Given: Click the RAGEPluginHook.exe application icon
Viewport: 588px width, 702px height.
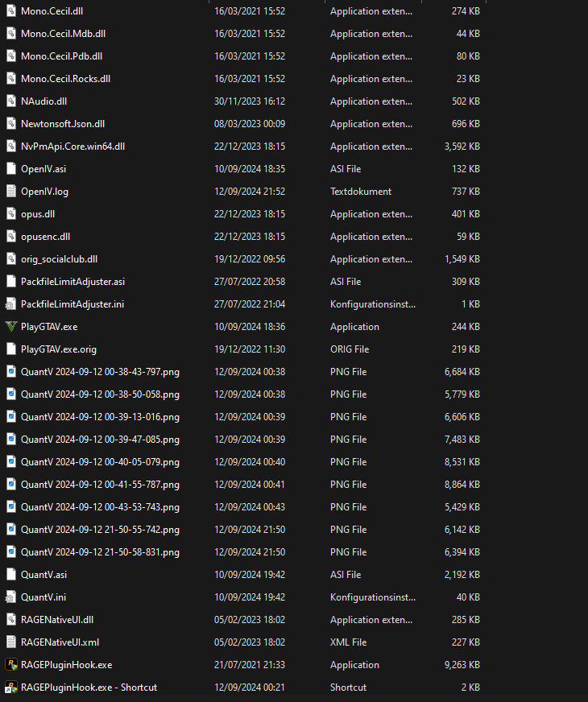Looking at the screenshot, I should tap(11, 665).
